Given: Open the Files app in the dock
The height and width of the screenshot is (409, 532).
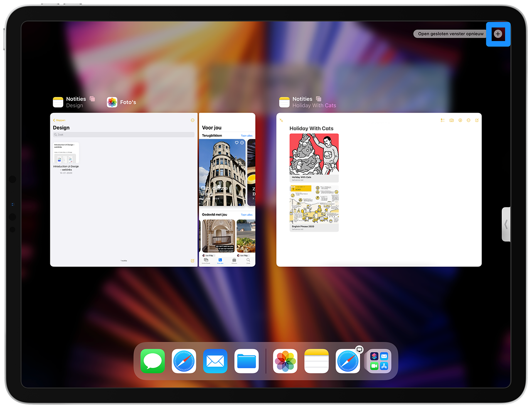Looking at the screenshot, I should (x=246, y=361).
